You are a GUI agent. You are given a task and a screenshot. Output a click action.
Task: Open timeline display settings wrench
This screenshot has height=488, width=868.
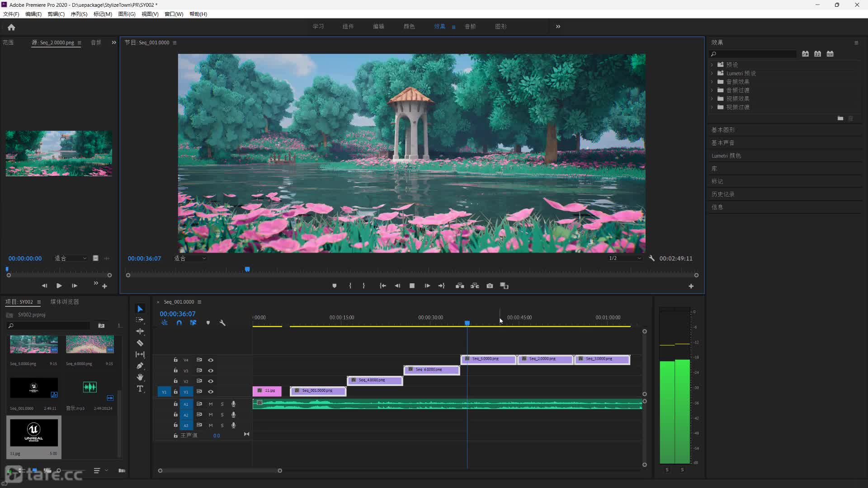222,323
